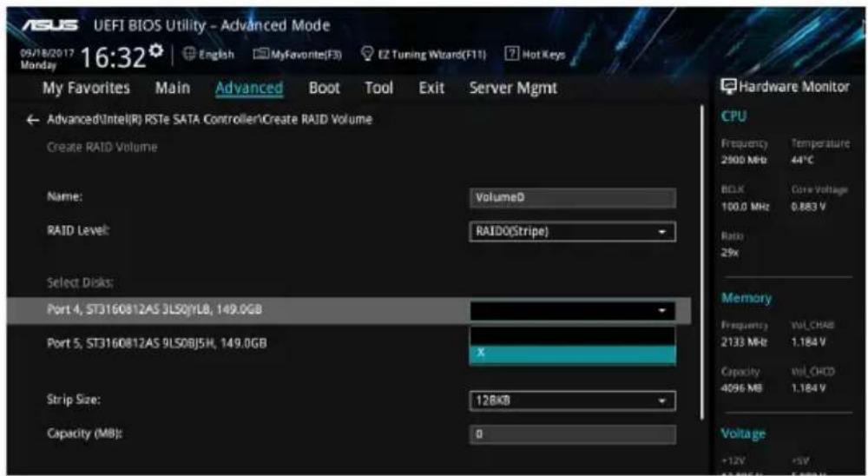868x476 pixels.
Task: Click the Create RAID Volume heading
Action: (x=102, y=148)
